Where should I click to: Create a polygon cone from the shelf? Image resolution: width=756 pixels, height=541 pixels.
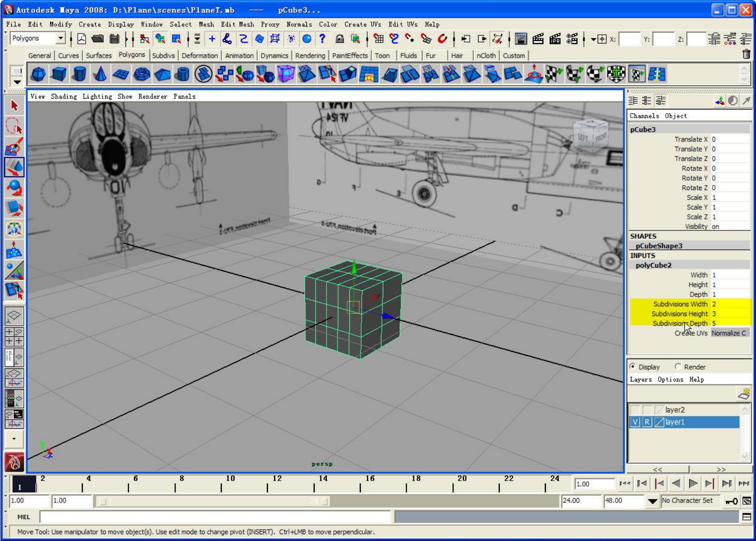(100, 74)
